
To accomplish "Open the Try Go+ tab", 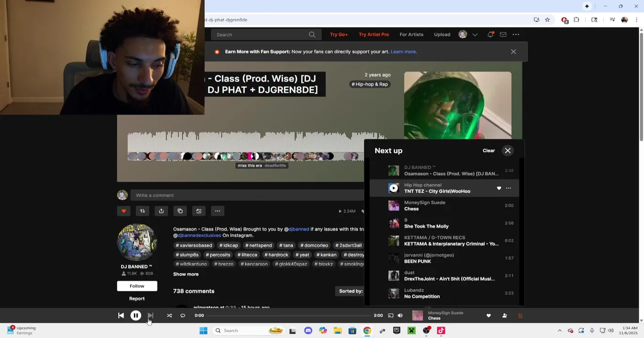I will click(x=339, y=35).
